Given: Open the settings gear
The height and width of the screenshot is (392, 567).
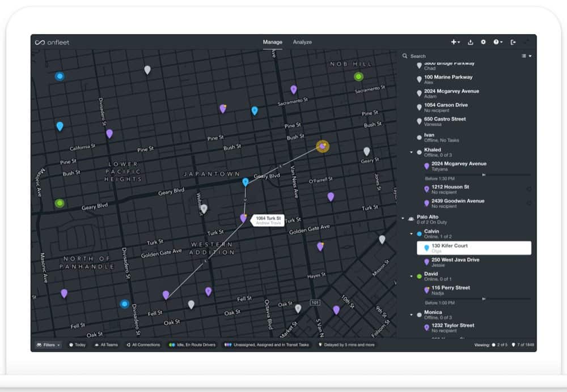Looking at the screenshot, I should (x=484, y=42).
